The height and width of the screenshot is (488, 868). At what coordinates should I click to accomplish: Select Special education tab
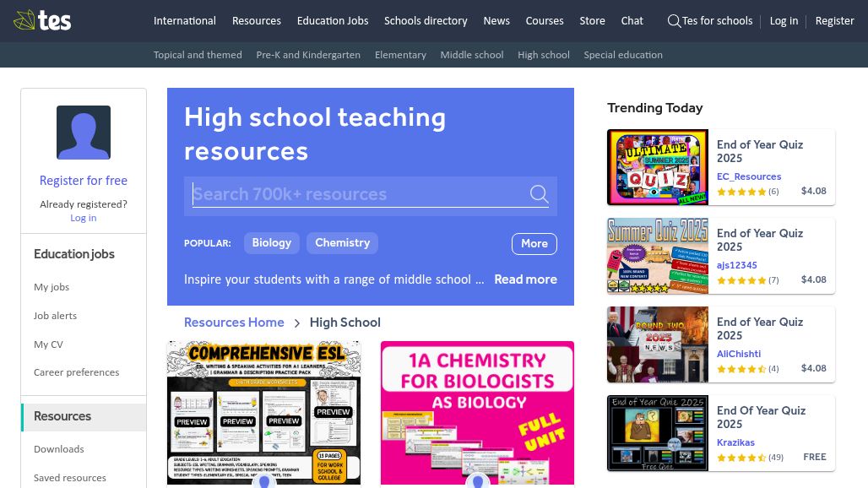pyautogui.click(x=623, y=55)
